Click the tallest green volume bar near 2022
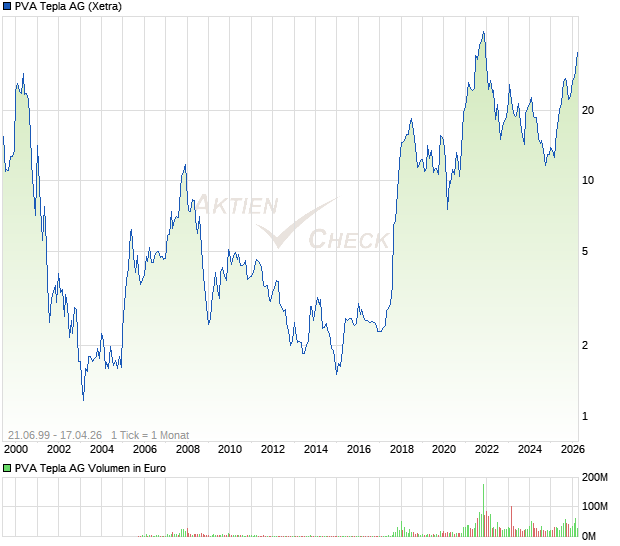Screen dimensions: 620x546 (483, 510)
